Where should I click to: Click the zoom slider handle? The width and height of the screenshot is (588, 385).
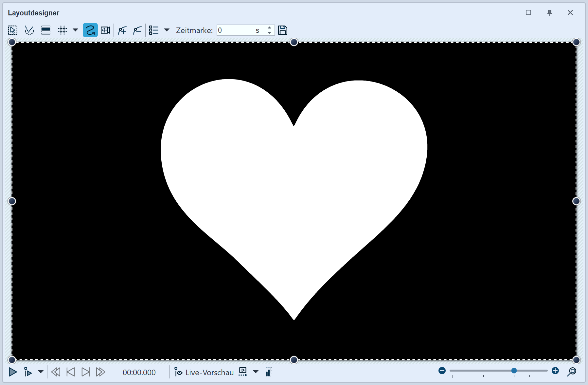coord(514,371)
